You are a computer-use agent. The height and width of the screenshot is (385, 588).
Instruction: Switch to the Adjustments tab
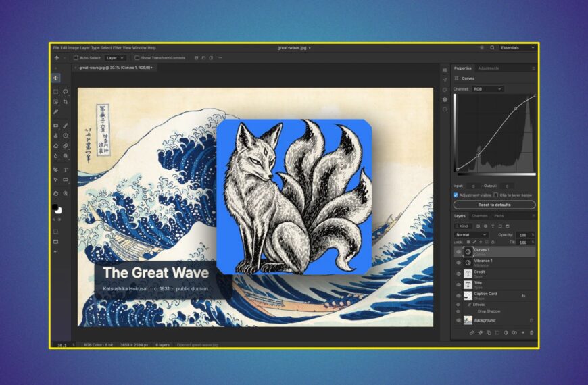tap(488, 68)
